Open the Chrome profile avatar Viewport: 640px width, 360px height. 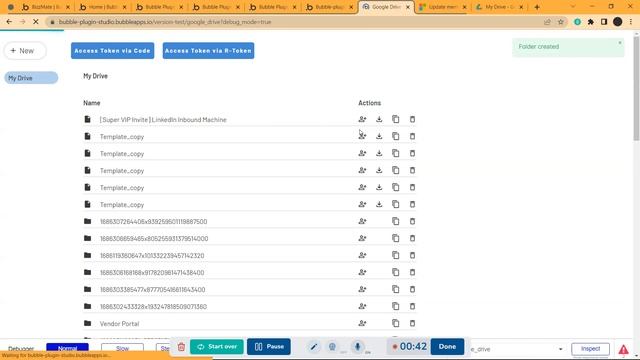pos(618,22)
